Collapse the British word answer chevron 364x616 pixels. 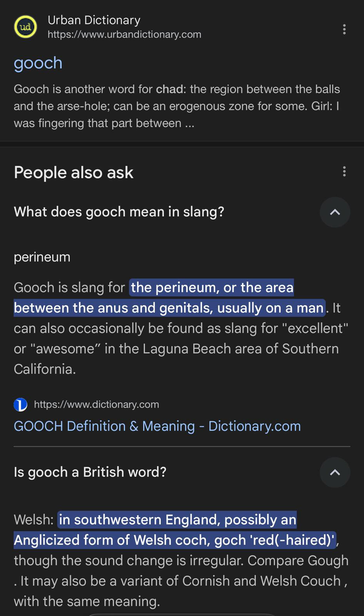335,472
